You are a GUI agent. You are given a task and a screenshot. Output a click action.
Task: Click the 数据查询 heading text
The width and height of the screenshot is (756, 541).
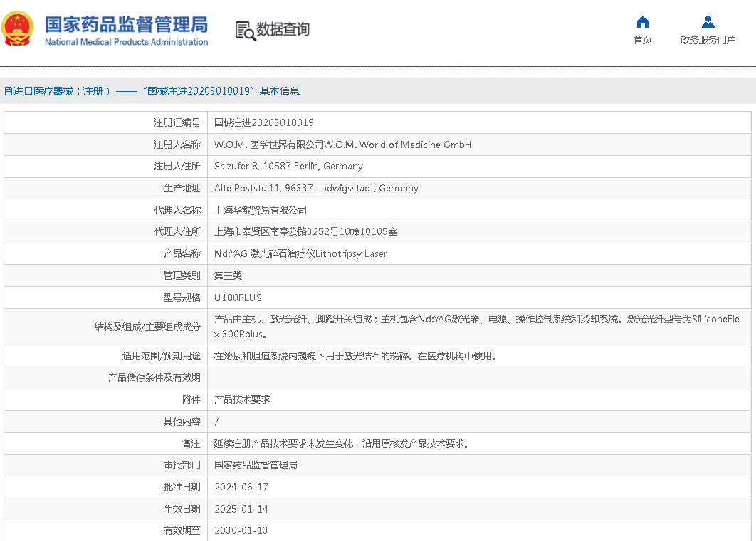(x=283, y=30)
